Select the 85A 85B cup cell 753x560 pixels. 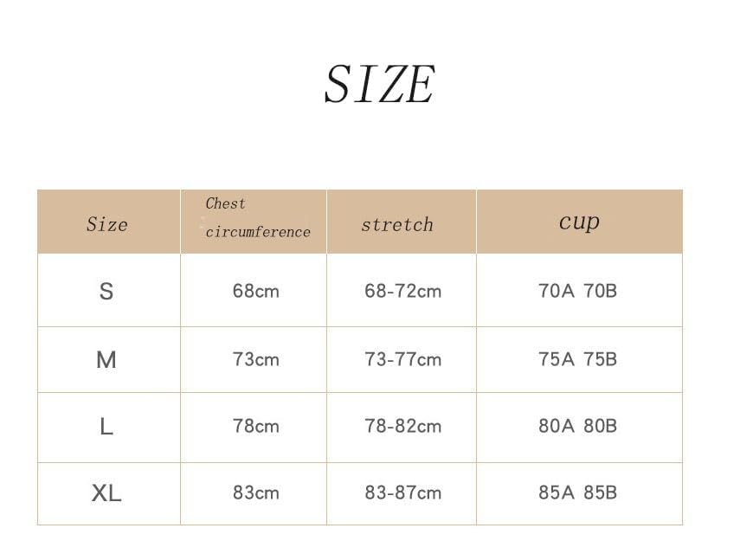click(577, 492)
